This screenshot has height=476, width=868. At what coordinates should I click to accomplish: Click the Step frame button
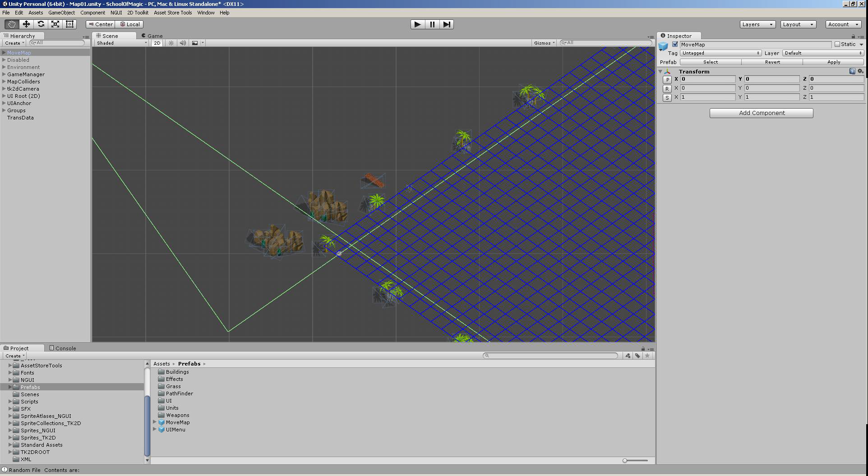(x=446, y=24)
